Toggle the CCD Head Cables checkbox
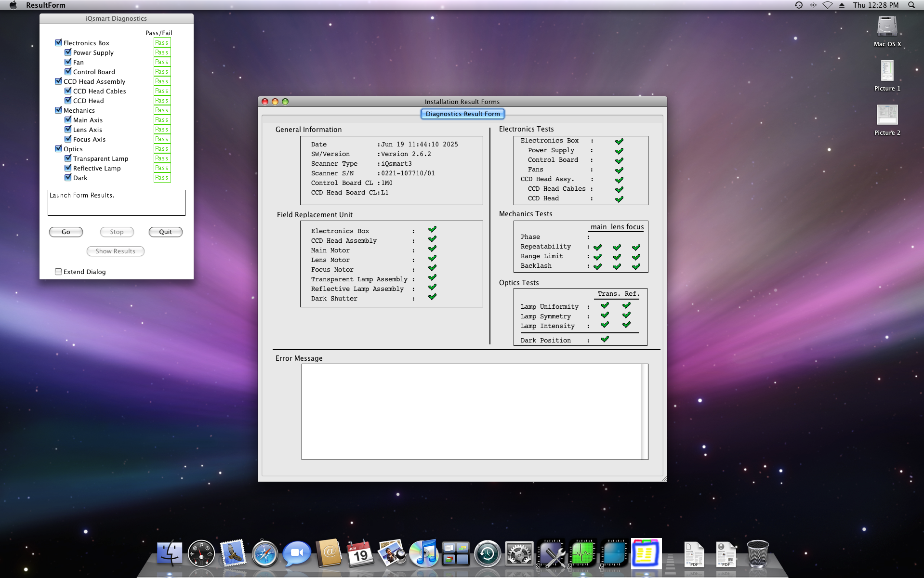Screen dimensions: 924x578 point(68,91)
